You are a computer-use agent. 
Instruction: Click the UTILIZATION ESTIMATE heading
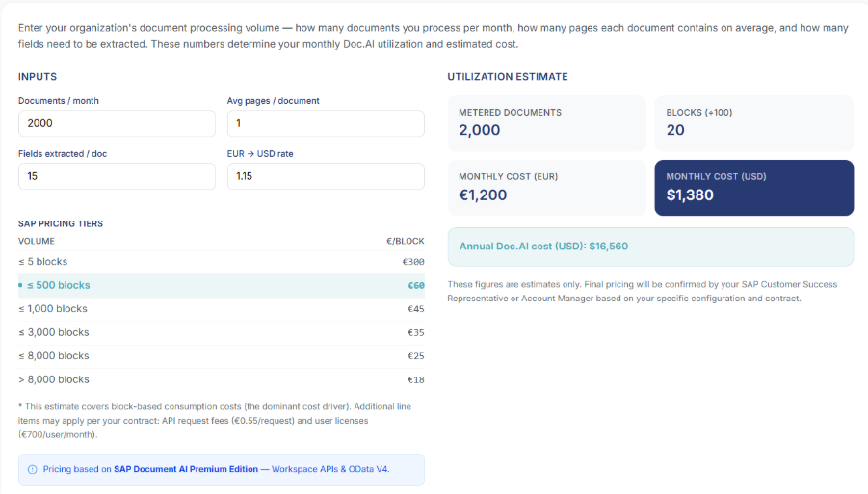coord(508,77)
